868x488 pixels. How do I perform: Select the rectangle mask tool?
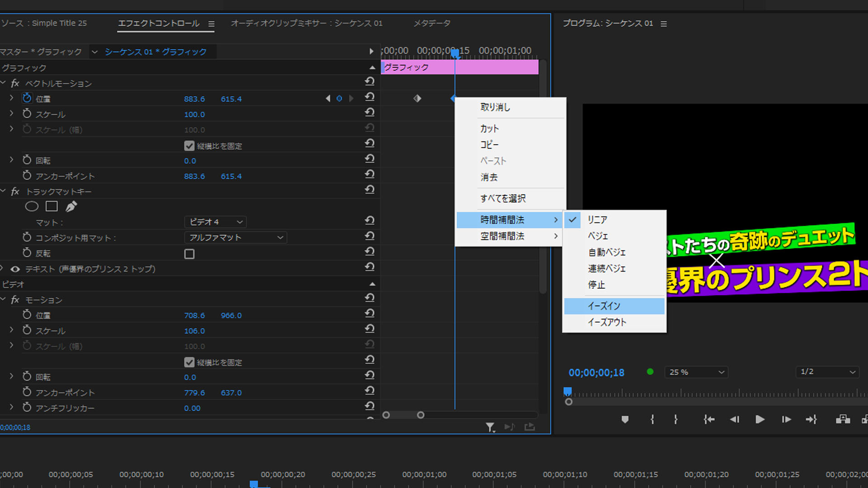(x=52, y=206)
